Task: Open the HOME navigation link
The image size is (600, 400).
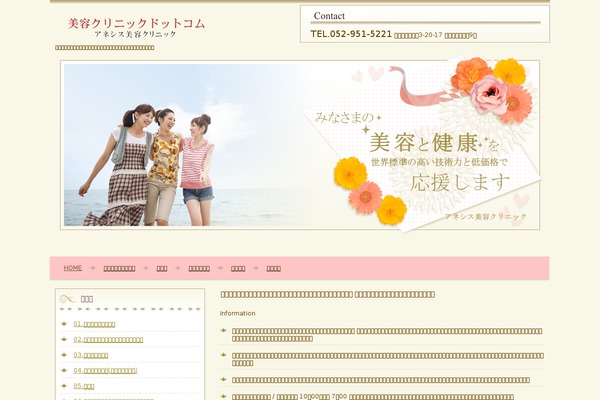Action: coord(73,268)
